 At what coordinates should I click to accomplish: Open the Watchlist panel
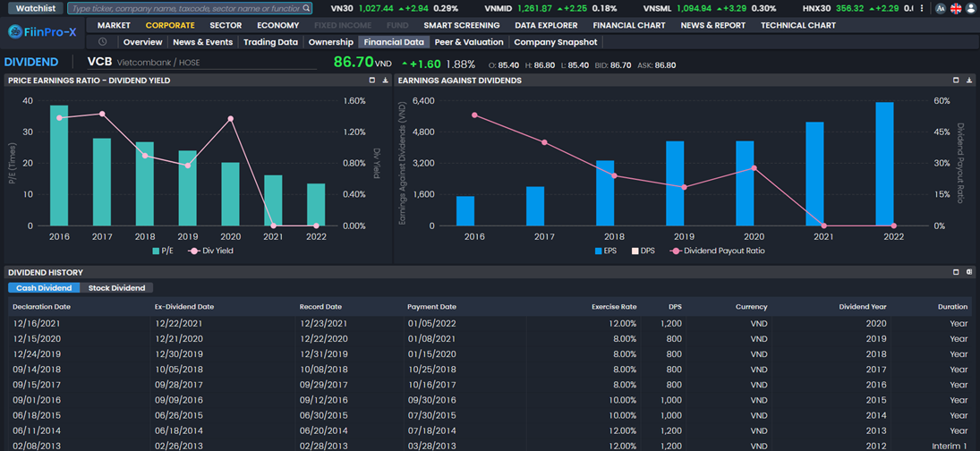click(x=36, y=8)
